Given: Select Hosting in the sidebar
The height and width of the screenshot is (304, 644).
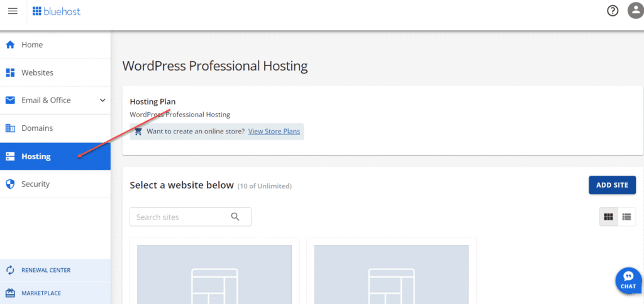Looking at the screenshot, I should coord(36,156).
